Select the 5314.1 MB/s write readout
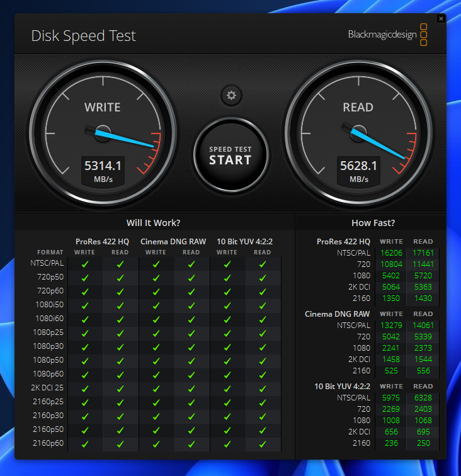Image resolution: width=461 pixels, height=476 pixels. point(103,166)
